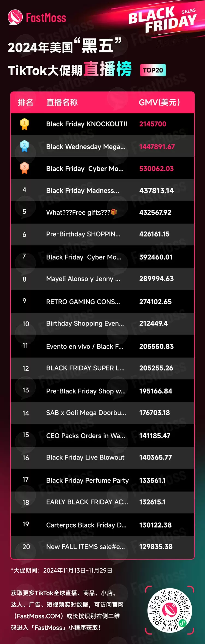Click the Mayeli Alonso y Jenny ... entry
Image resolution: width=205 pixels, height=644 pixels.
pyautogui.click(x=83, y=279)
